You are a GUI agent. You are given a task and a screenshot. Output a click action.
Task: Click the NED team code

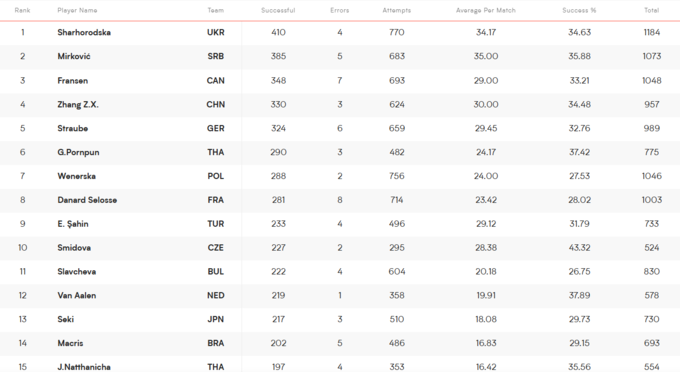click(216, 295)
